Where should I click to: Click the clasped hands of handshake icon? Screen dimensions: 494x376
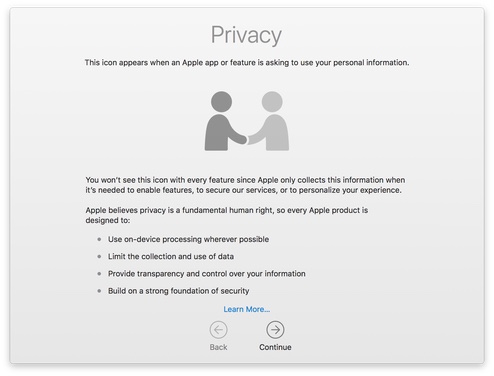pyautogui.click(x=247, y=139)
